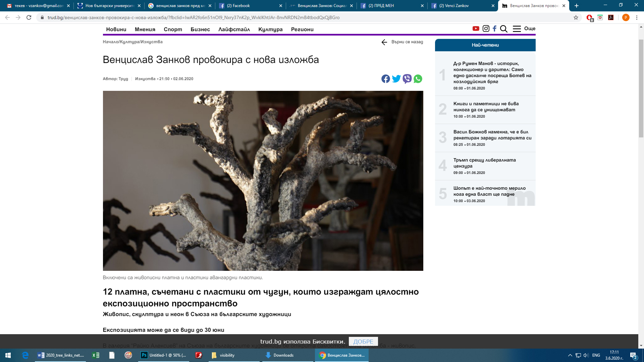Open the Мнения section

coord(145,29)
